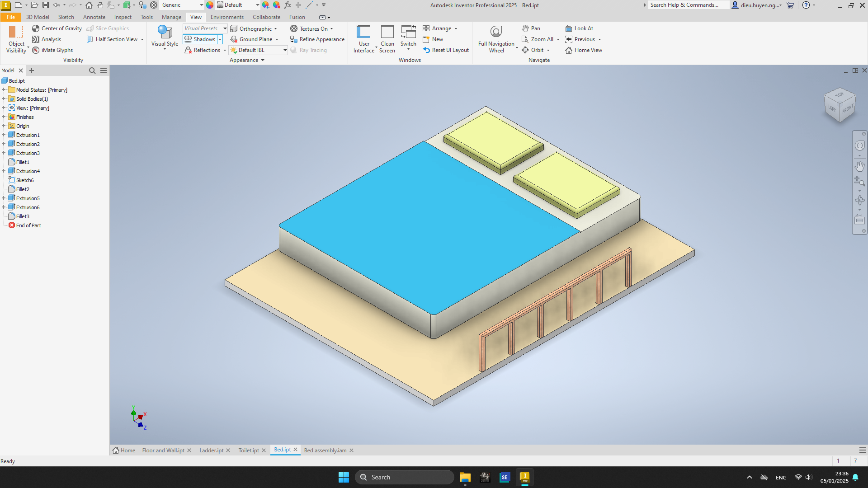Open the Model browser hamburger menu
Image resolution: width=868 pixels, height=488 pixels.
(104, 70)
